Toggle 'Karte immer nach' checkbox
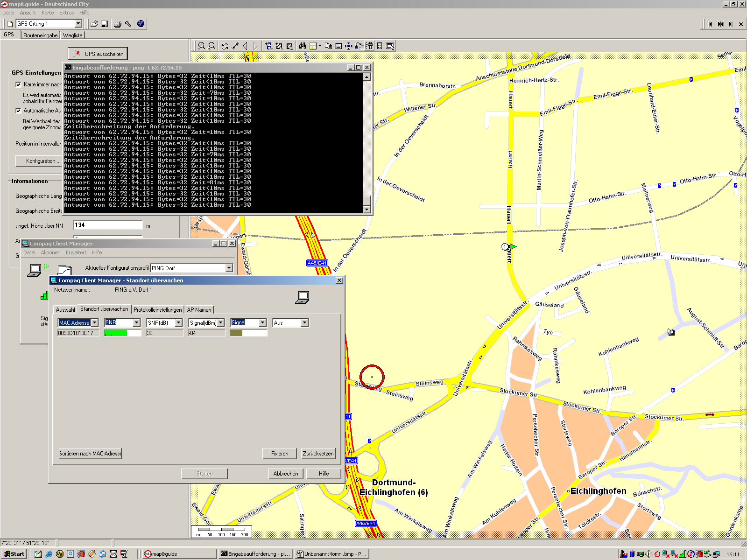Viewport: 747px width, 560px height. pyautogui.click(x=18, y=84)
